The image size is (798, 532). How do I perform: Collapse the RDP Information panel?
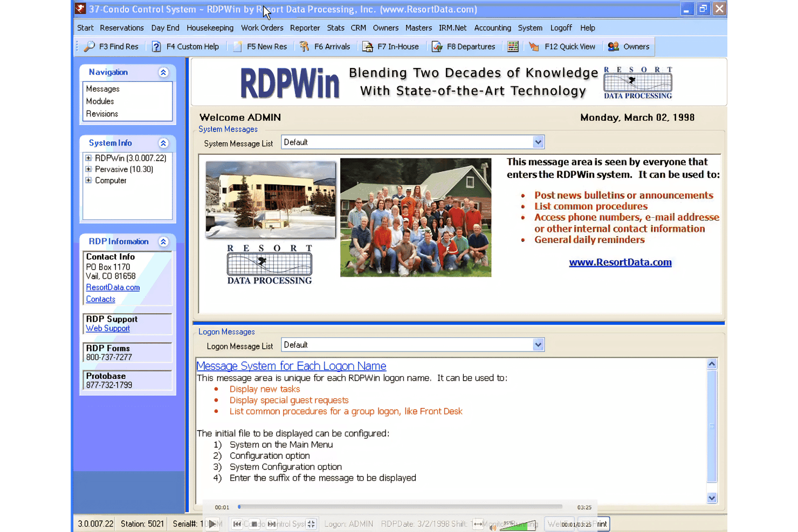point(164,241)
